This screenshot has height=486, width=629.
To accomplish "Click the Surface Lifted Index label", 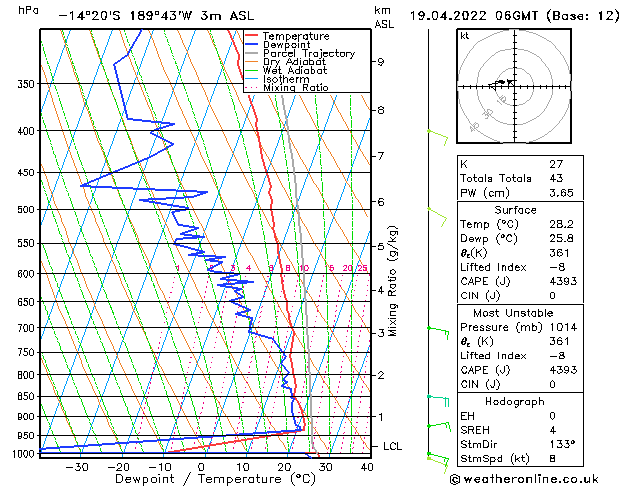I will 493,267.
